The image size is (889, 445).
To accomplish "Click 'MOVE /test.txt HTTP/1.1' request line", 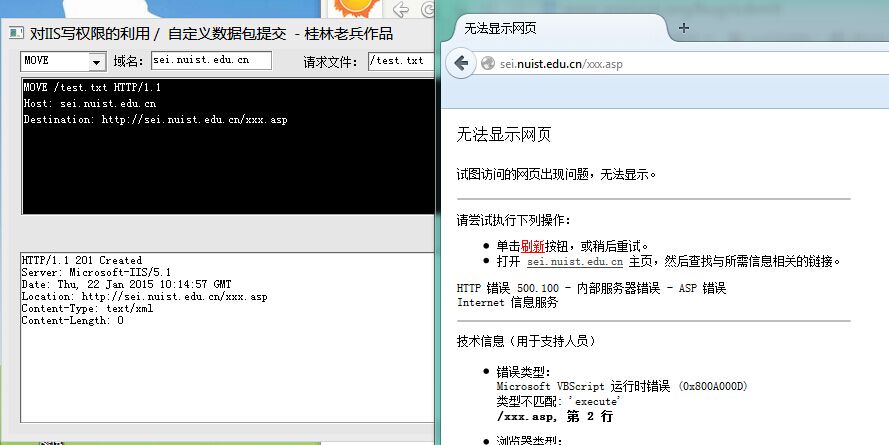I will (92, 87).
